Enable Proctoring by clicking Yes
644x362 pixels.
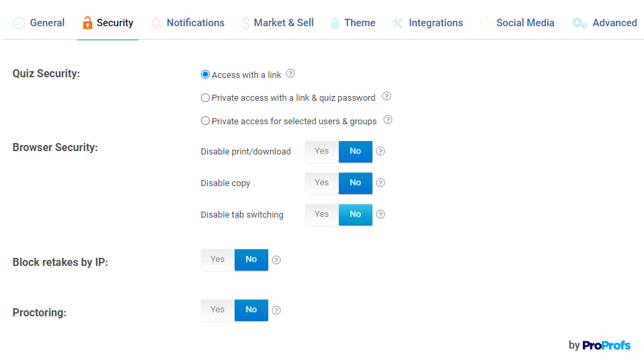click(218, 310)
